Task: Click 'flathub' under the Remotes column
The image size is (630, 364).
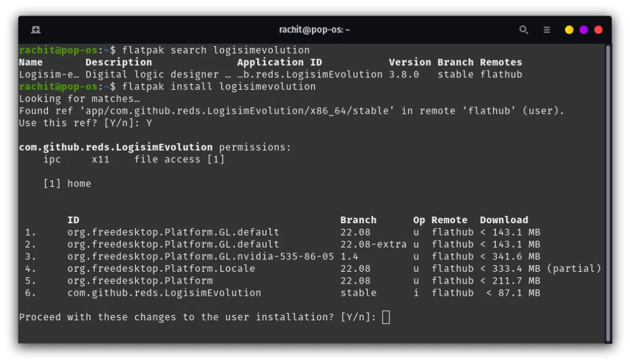Action: coord(501,74)
